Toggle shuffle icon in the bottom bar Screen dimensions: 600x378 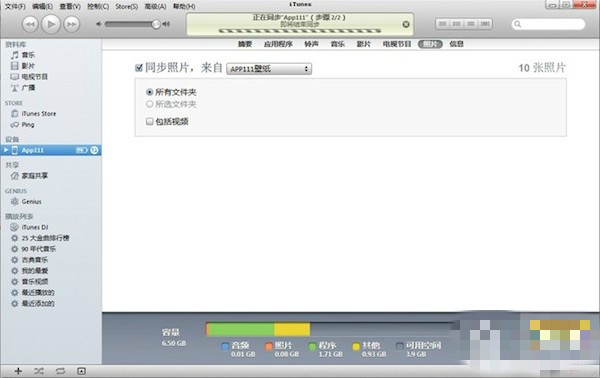point(39,371)
